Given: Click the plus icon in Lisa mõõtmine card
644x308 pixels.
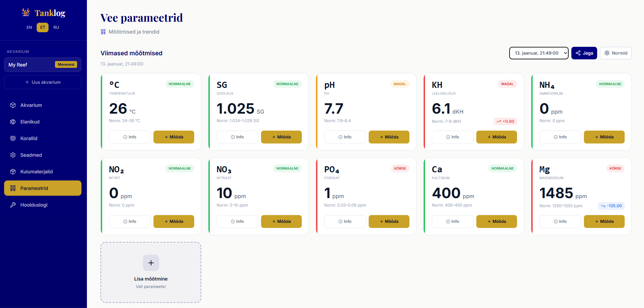Looking at the screenshot, I should coord(151,263).
